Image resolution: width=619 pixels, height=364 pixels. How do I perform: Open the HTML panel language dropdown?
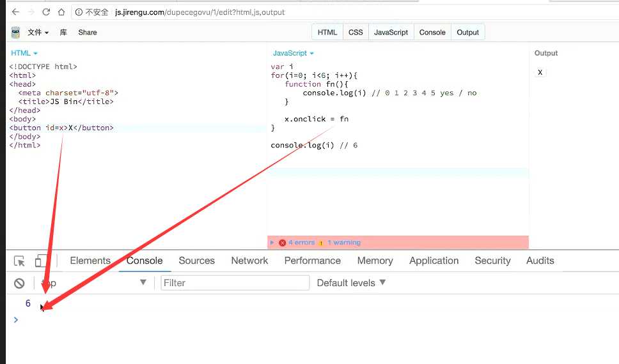click(24, 53)
